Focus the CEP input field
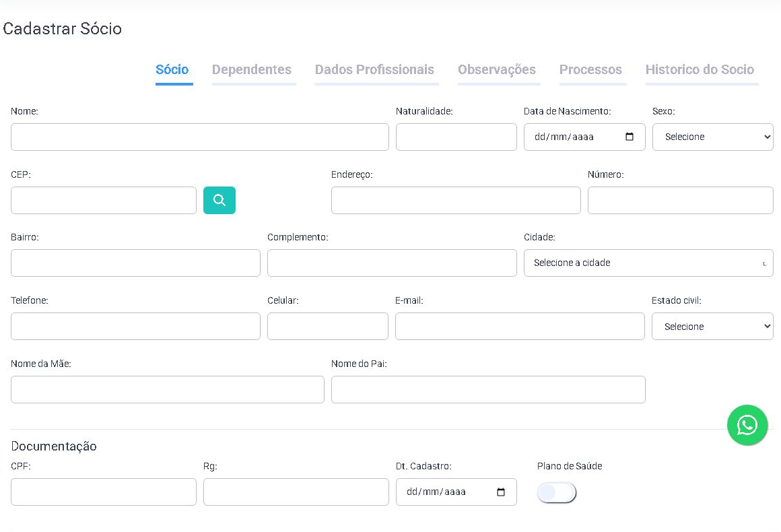Image resolution: width=781 pixels, height=532 pixels. point(104,200)
